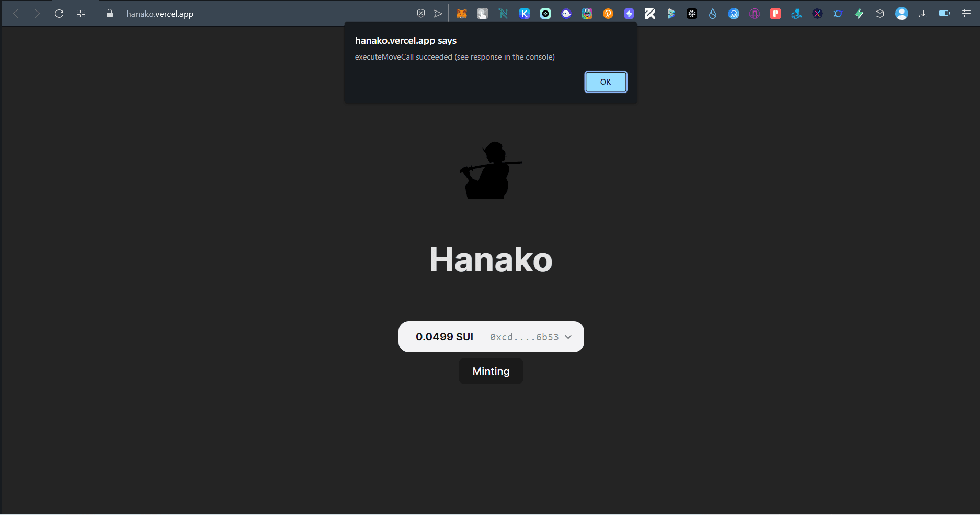This screenshot has width=980, height=515.
Task: Toggle the shield ad blocker icon
Action: click(420, 14)
